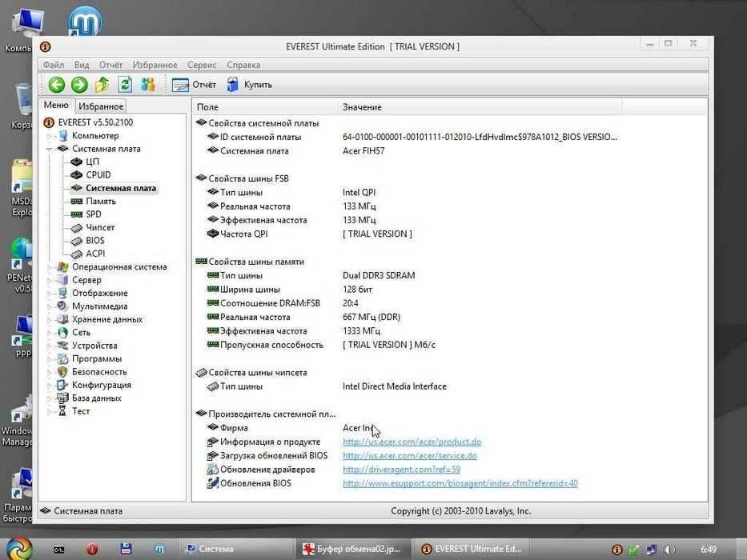Viewport: 747px width, 560px height.
Task: Open the Отчёт menu in menu bar
Action: pos(110,65)
